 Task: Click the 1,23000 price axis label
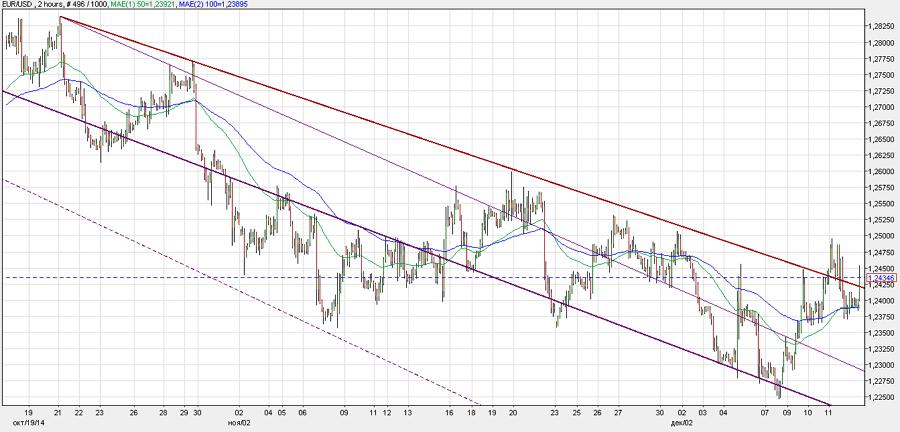coord(882,365)
